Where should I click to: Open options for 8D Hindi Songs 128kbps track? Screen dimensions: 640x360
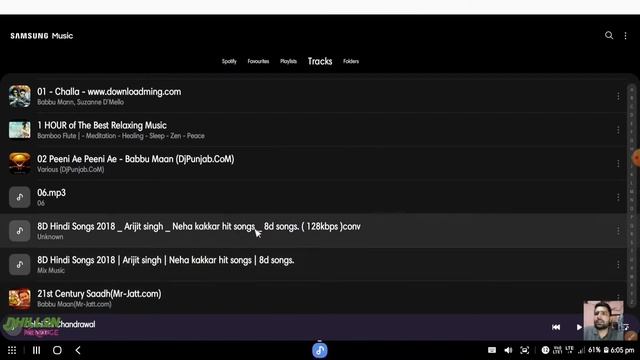point(618,231)
